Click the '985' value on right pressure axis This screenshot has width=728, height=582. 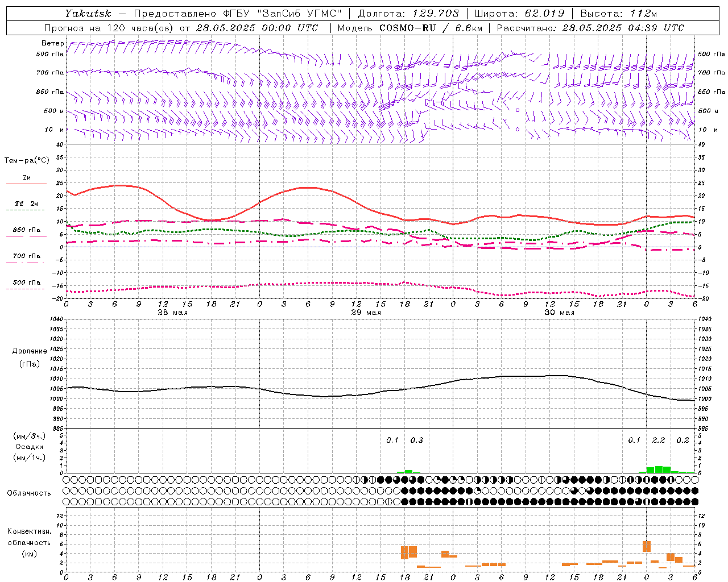tap(704, 428)
